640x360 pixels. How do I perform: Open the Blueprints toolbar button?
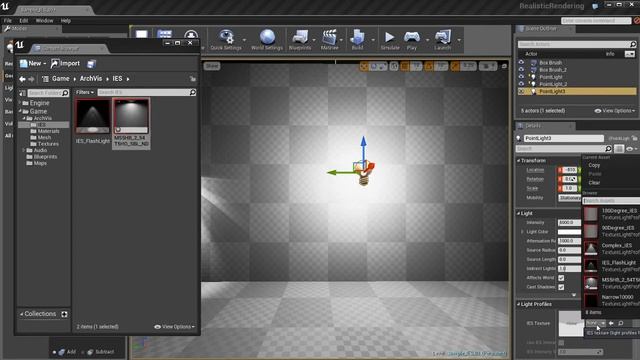click(300, 40)
